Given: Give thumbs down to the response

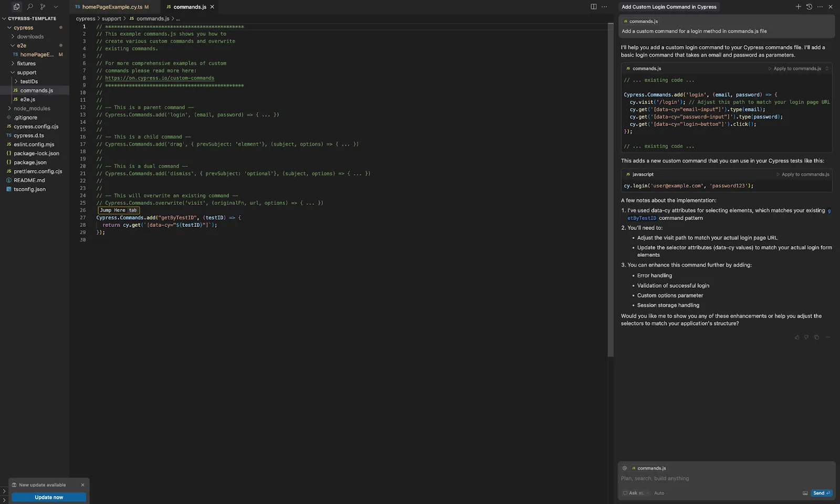Looking at the screenshot, I should 806,337.
